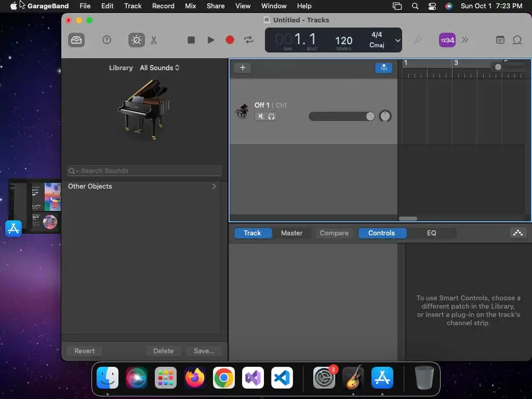The image size is (532, 399).
Task: Click the 4/4 time signature
Action: (377, 35)
